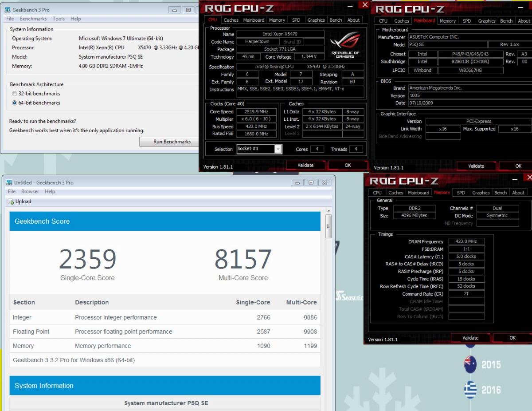Open File menu in Untitled Geekbench window
This screenshot has height=411, width=532.
click(12, 191)
